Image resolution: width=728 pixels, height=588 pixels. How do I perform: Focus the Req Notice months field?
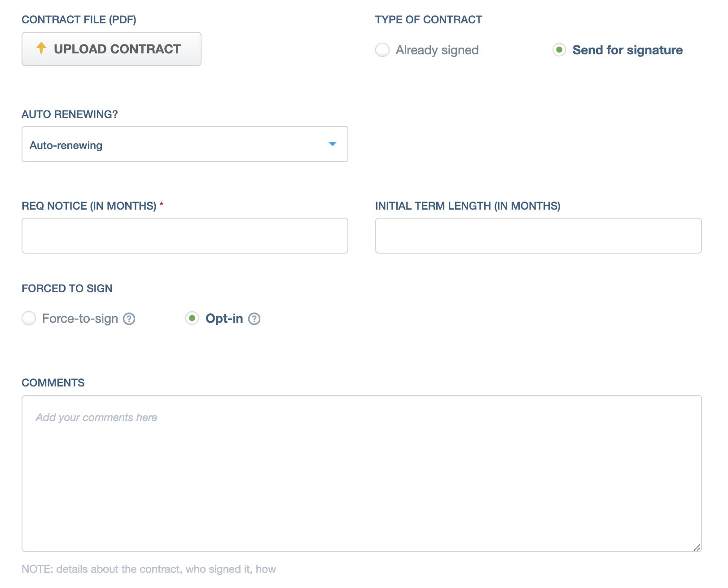pos(185,236)
